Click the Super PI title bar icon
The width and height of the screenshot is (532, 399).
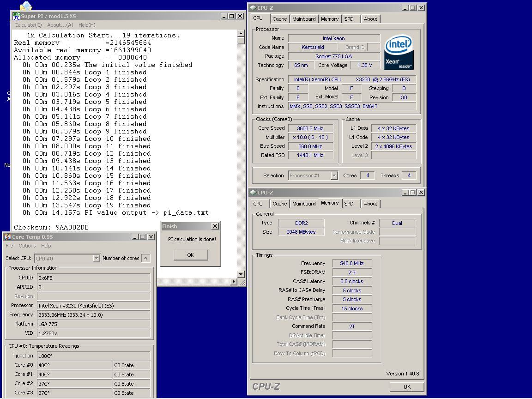tap(16, 16)
